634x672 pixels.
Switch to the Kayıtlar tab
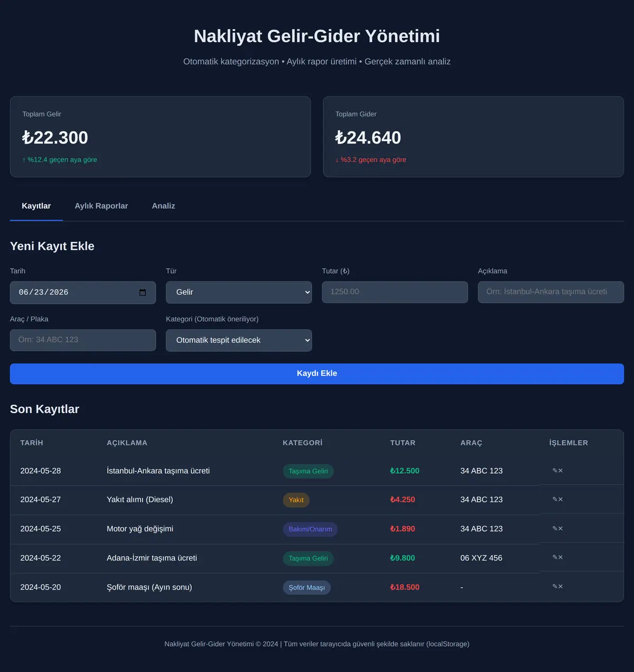pyautogui.click(x=36, y=206)
